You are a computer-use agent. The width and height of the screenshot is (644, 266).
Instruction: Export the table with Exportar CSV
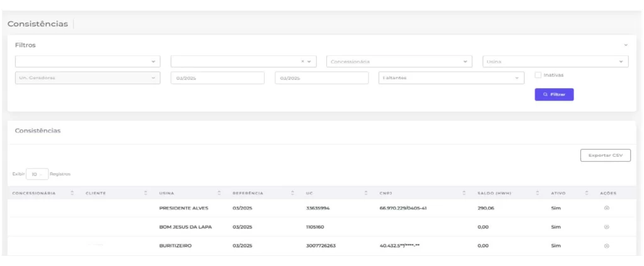pos(605,155)
